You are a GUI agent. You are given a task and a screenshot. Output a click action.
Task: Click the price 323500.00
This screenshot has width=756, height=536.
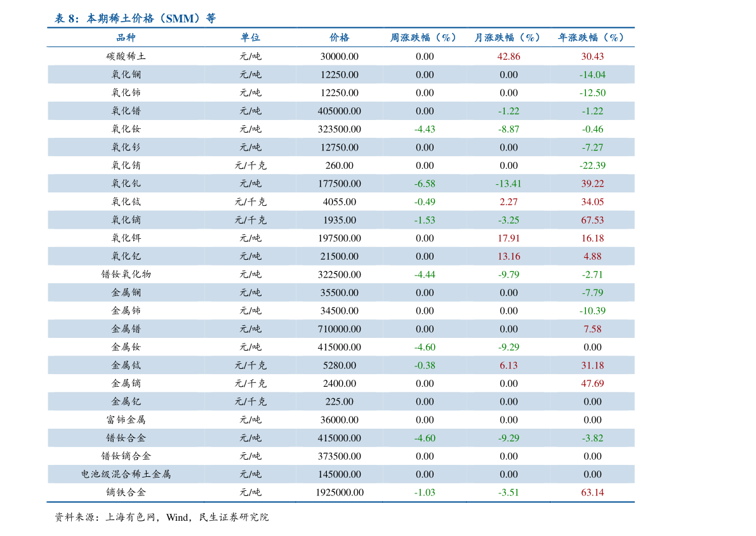[340, 130]
